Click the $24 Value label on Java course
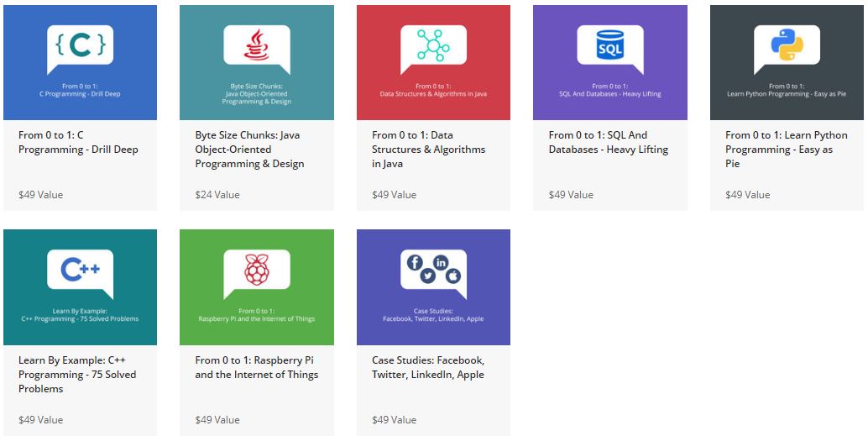Viewport: 868px width, 436px height. [x=217, y=195]
